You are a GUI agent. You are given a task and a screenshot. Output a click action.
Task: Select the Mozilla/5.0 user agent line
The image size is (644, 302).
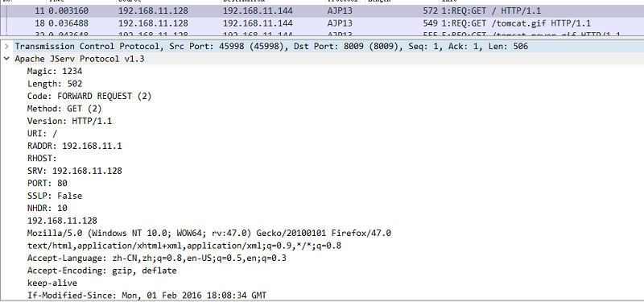209,234
